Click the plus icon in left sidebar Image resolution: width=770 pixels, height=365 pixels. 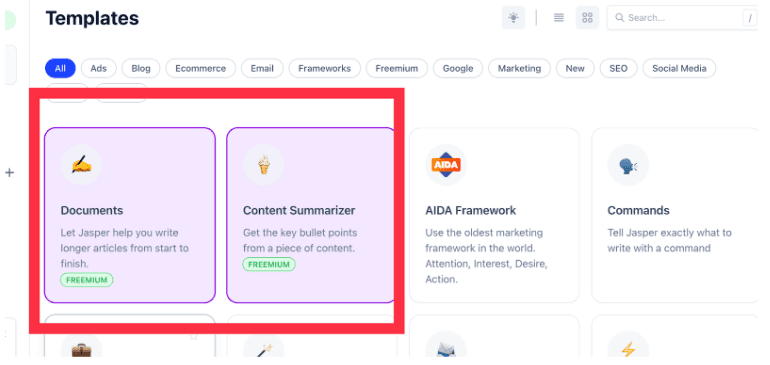click(x=9, y=172)
